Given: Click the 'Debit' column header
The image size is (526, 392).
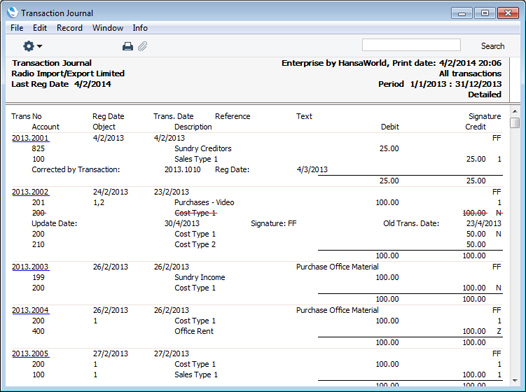Looking at the screenshot, I should click(x=390, y=127).
